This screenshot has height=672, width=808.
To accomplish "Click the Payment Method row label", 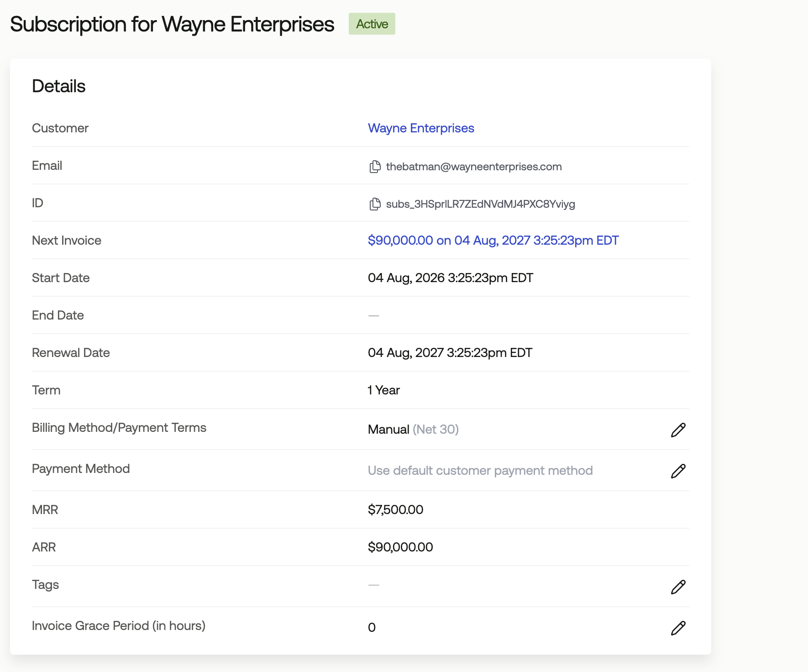I will click(x=81, y=469).
